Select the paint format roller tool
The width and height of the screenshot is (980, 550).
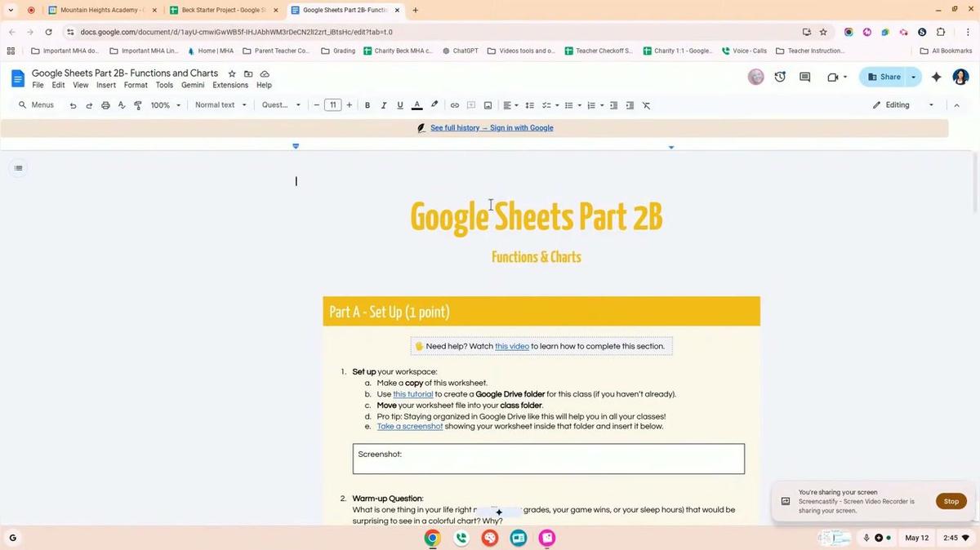coord(137,105)
